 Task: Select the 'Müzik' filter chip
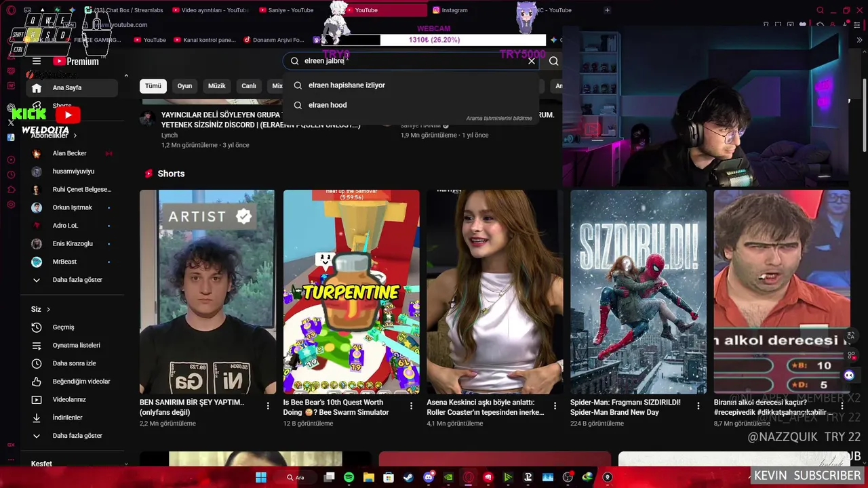click(x=217, y=86)
